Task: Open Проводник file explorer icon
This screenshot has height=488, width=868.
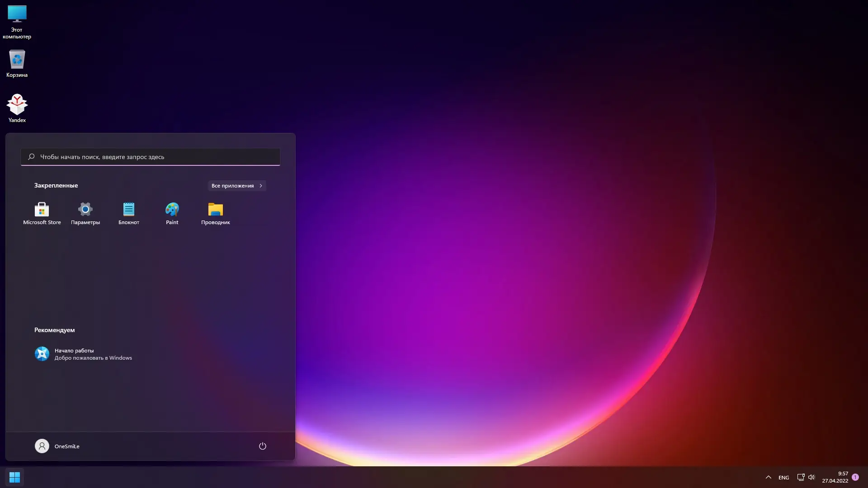Action: [215, 213]
